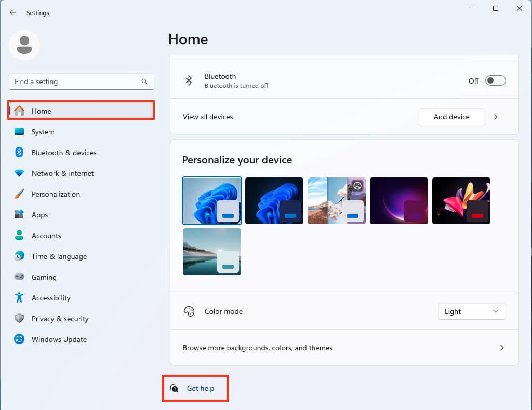Toggle the Bluetooth switch on
The width and height of the screenshot is (532, 410).
[495, 81]
